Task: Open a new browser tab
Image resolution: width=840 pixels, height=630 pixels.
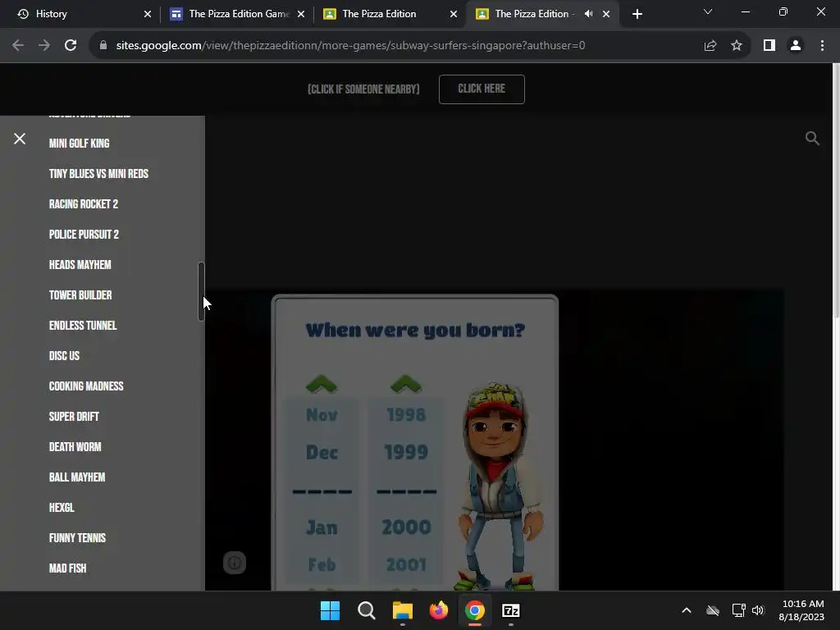Action: tap(637, 14)
